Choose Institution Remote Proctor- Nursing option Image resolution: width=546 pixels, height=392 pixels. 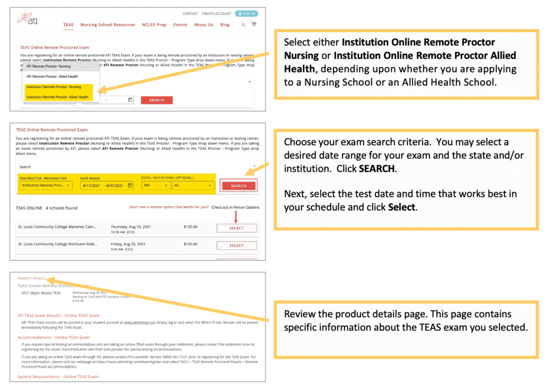(54, 86)
